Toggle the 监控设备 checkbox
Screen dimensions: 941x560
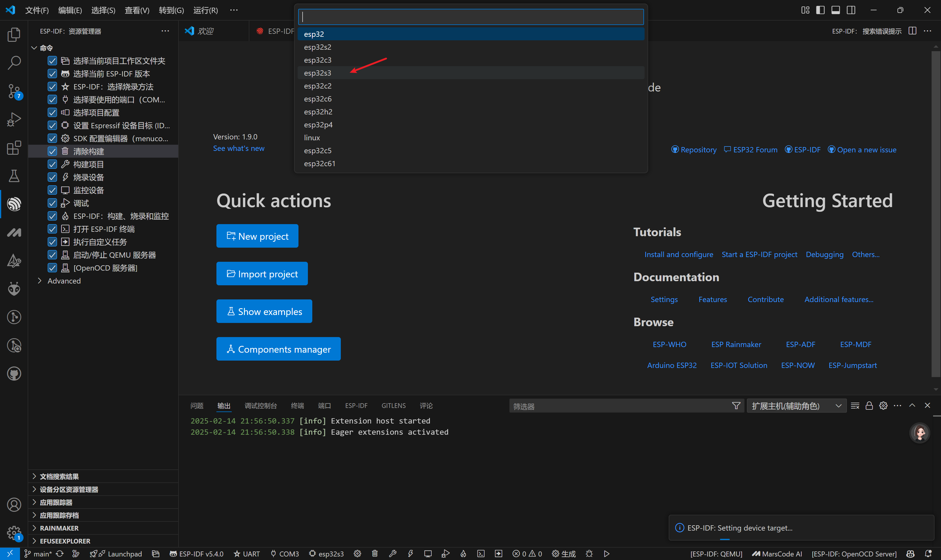click(x=52, y=190)
